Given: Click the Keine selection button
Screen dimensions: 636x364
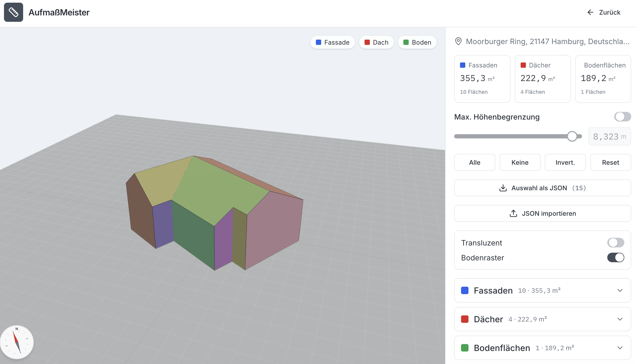Looking at the screenshot, I should (x=520, y=162).
